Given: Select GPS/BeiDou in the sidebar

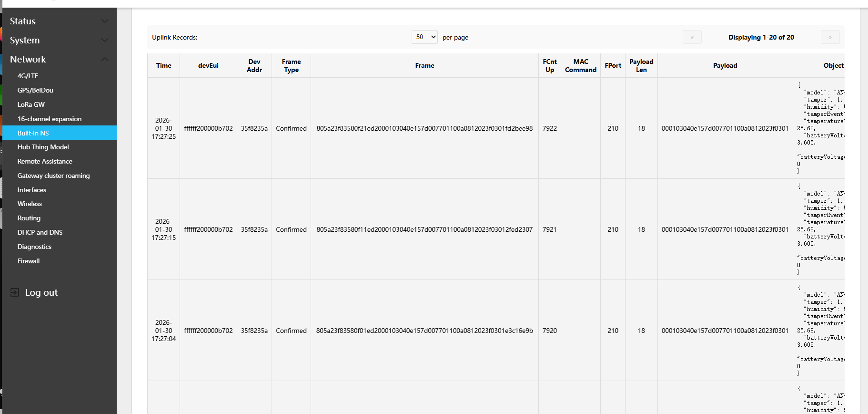Looking at the screenshot, I should pos(35,90).
